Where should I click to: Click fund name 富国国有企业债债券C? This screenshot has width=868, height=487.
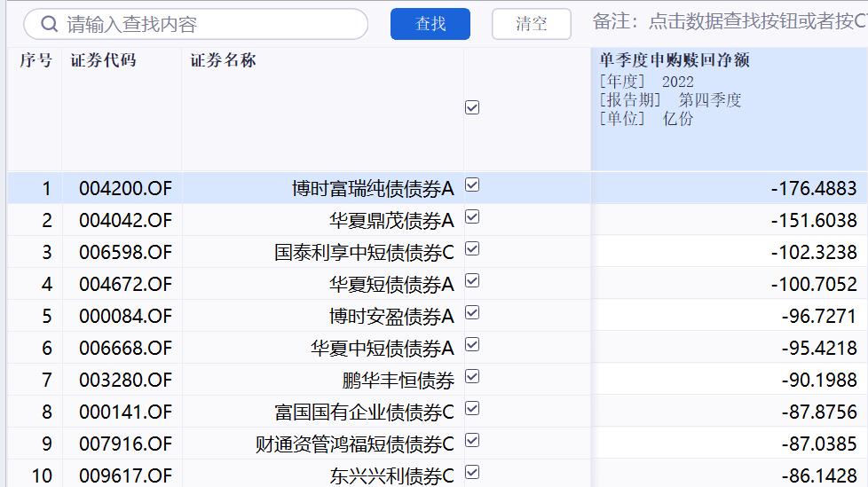pos(364,412)
